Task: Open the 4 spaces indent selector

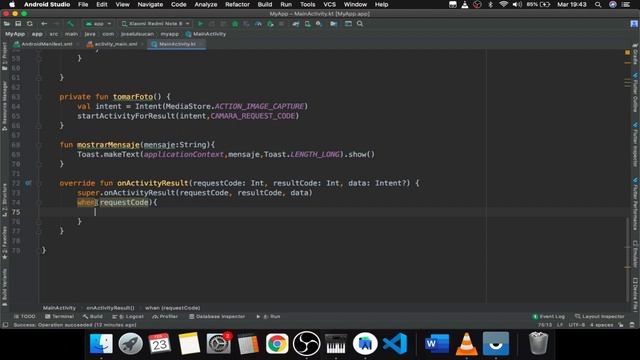Action: tap(602, 325)
